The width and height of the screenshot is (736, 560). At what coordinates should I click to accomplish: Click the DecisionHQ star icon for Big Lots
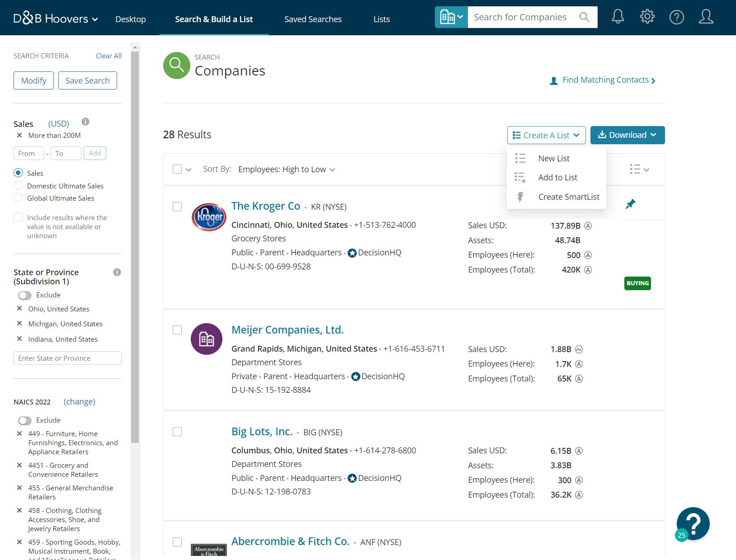pos(352,478)
